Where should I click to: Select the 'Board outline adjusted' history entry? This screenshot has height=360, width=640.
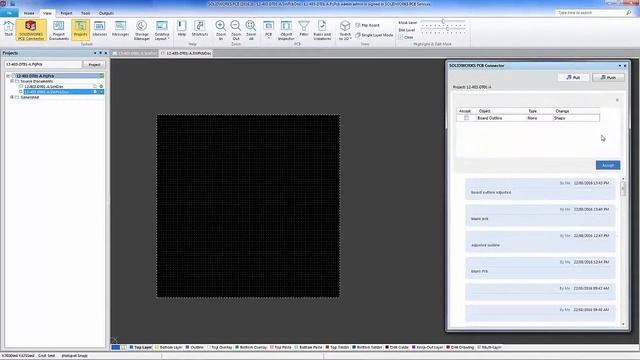tap(540, 189)
